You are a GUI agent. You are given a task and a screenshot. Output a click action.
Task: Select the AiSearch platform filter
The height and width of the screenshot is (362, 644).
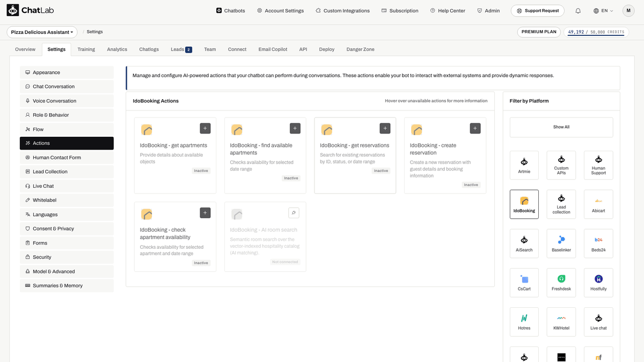[524, 243]
